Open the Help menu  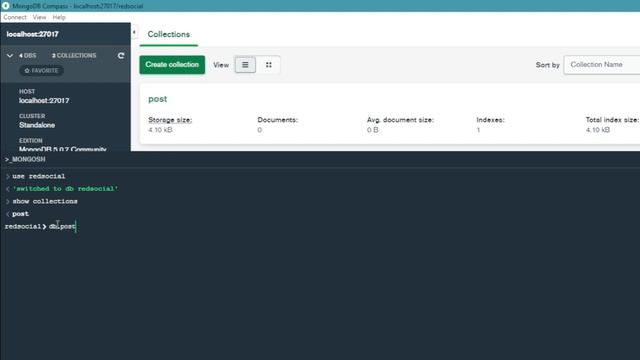59,17
